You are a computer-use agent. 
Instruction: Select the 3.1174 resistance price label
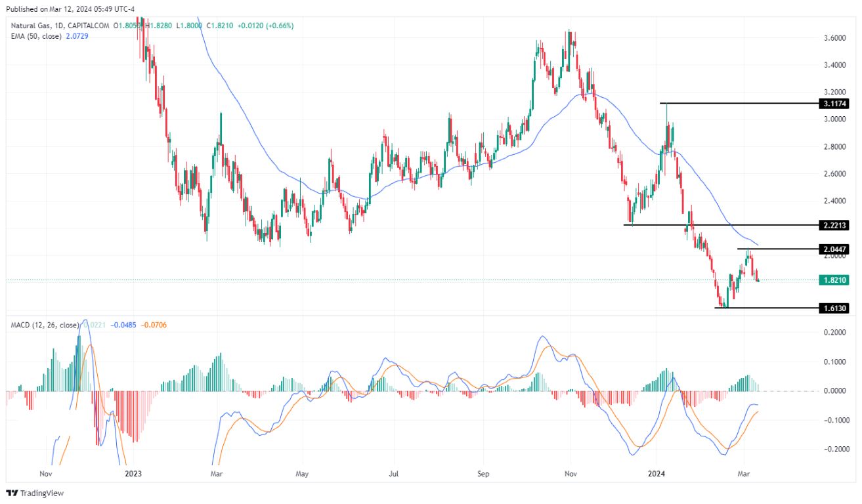(x=833, y=103)
